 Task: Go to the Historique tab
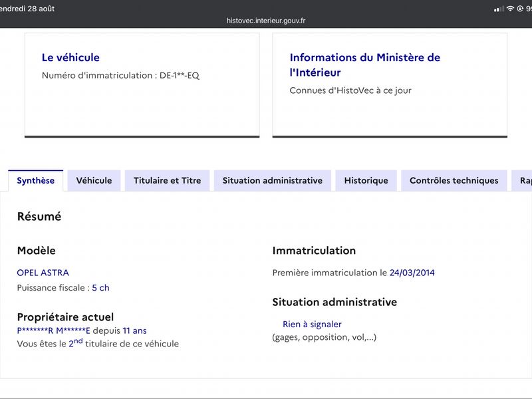[x=366, y=180]
